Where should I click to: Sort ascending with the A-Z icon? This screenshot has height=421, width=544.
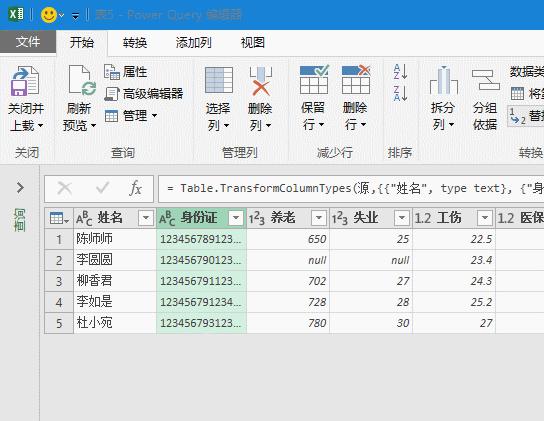tap(400, 71)
